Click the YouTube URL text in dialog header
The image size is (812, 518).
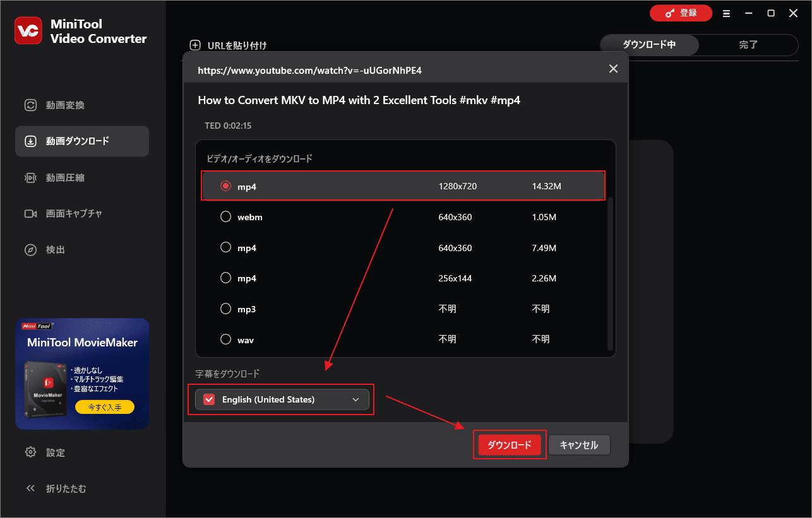[309, 70]
